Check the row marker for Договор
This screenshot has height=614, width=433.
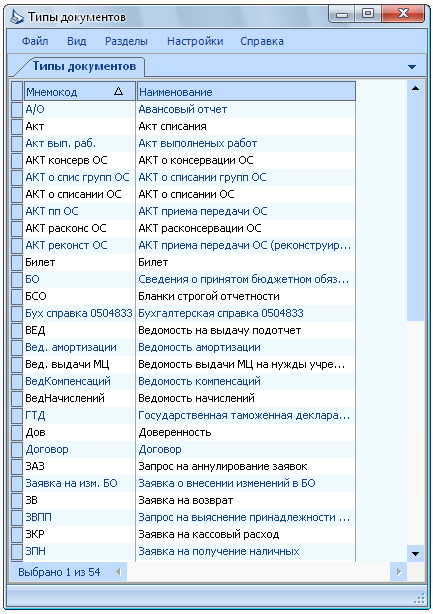[x=17, y=449]
